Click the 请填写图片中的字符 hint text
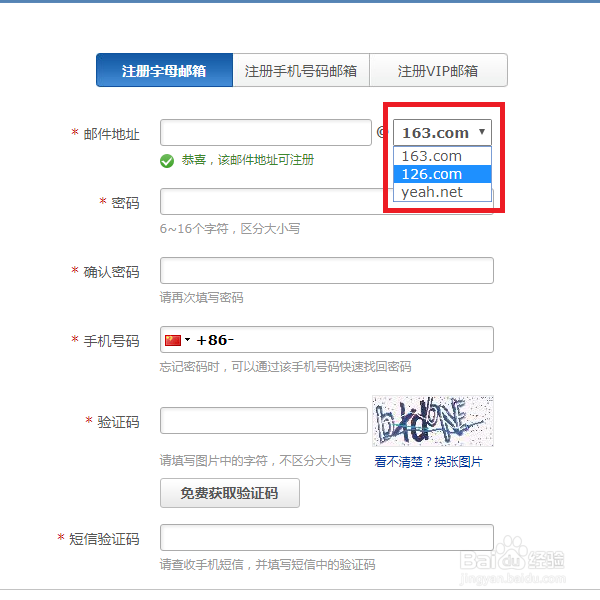Viewport: 600px width, 600px height. [x=255, y=461]
